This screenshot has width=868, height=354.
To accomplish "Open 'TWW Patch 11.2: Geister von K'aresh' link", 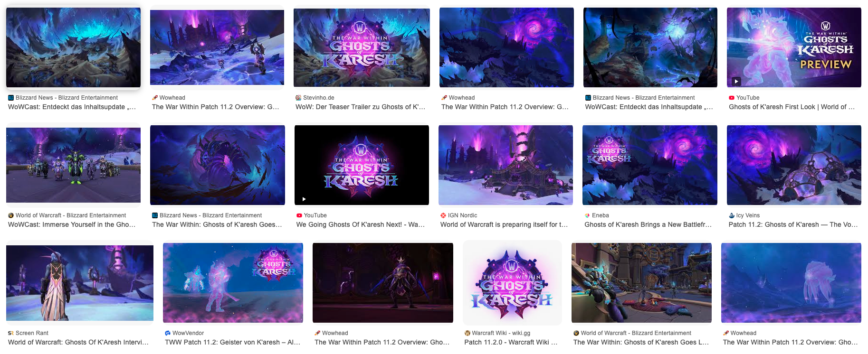I will tap(233, 343).
